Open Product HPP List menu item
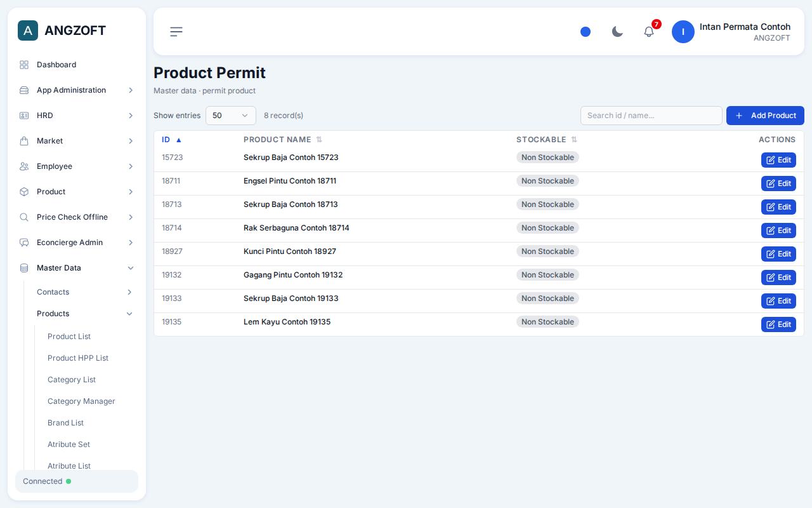812x508 pixels. (x=78, y=358)
